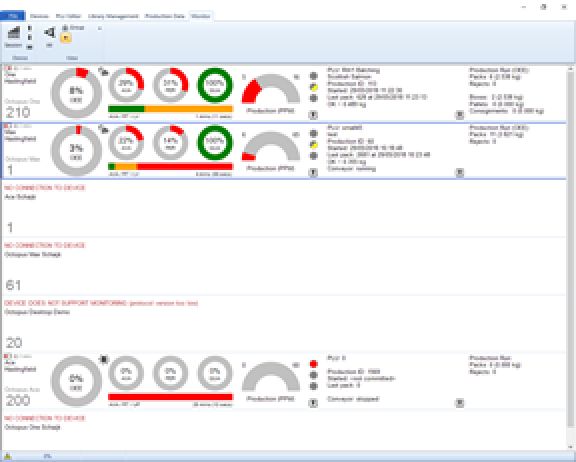Click yellow status light in Conveyor running row
The image size is (576, 462).
tap(313, 145)
